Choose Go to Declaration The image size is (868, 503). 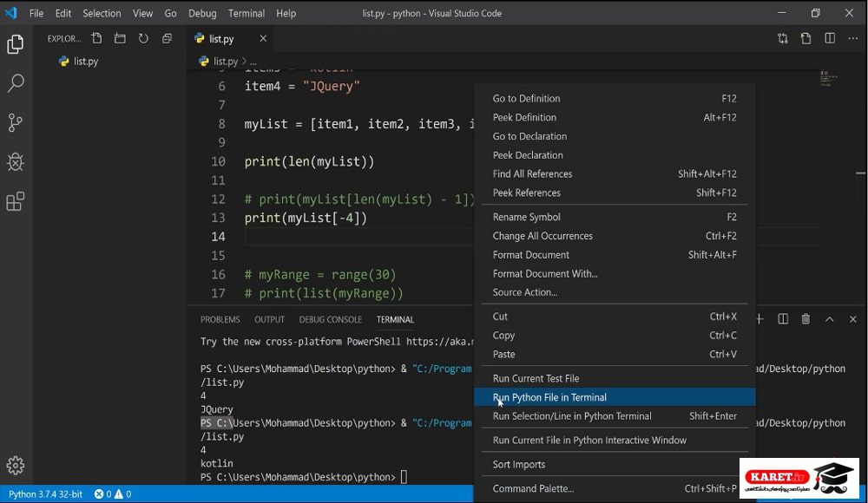(x=615, y=136)
